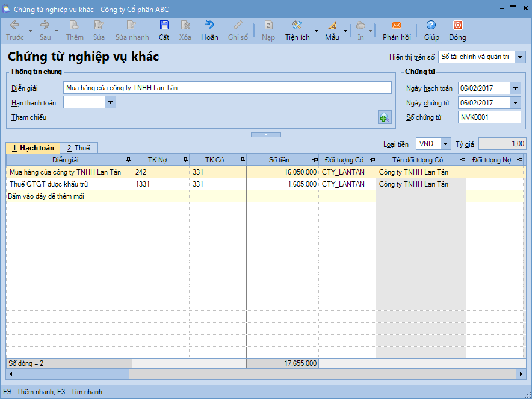Toggle pin on Số tiền column
This screenshot has height=399, width=532.
(x=314, y=160)
